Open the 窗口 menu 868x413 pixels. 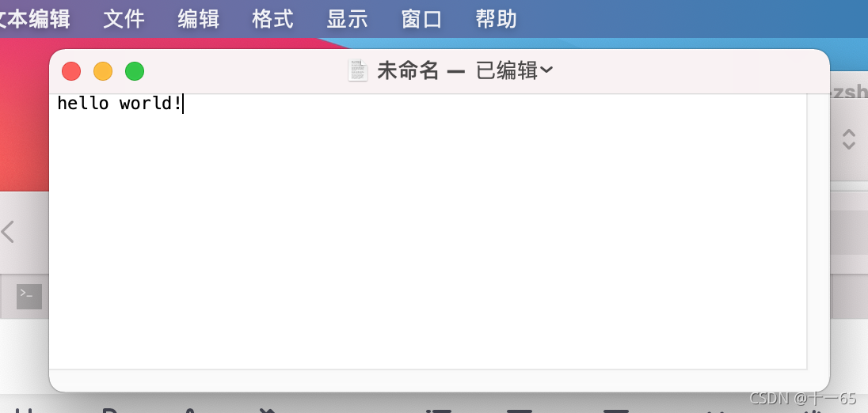pyautogui.click(x=422, y=19)
